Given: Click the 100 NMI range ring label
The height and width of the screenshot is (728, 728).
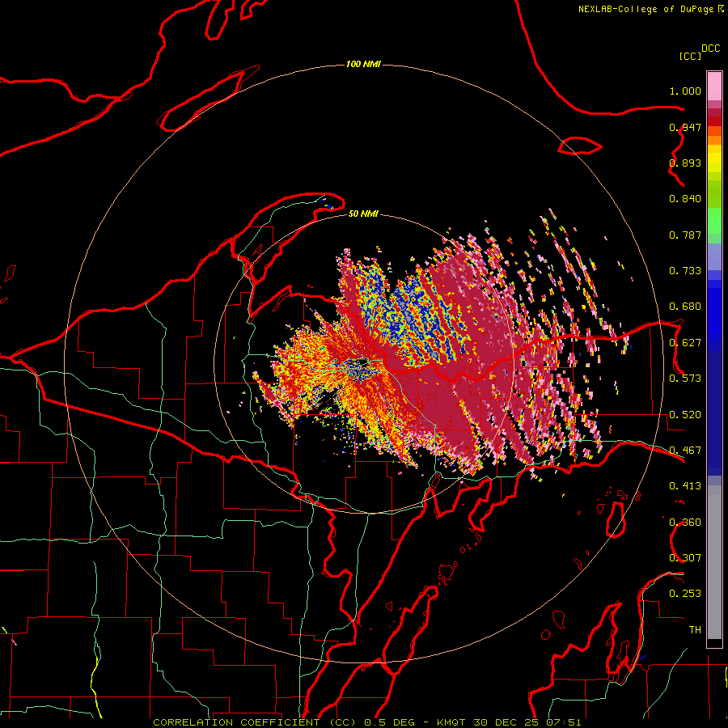Looking at the screenshot, I should tap(363, 64).
